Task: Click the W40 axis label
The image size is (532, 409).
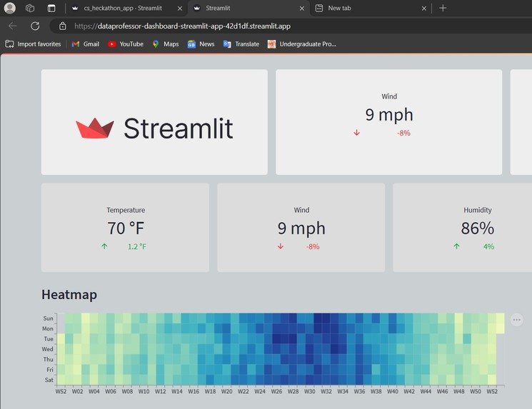Action: [x=393, y=391]
